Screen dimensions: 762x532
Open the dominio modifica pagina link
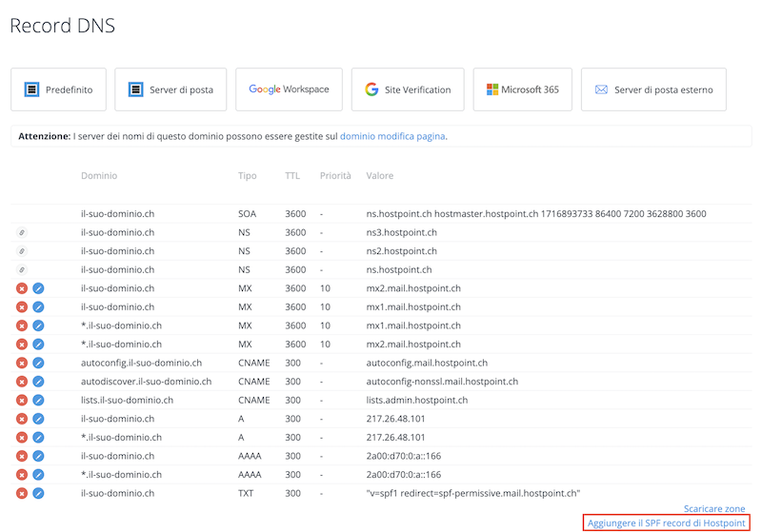point(392,136)
